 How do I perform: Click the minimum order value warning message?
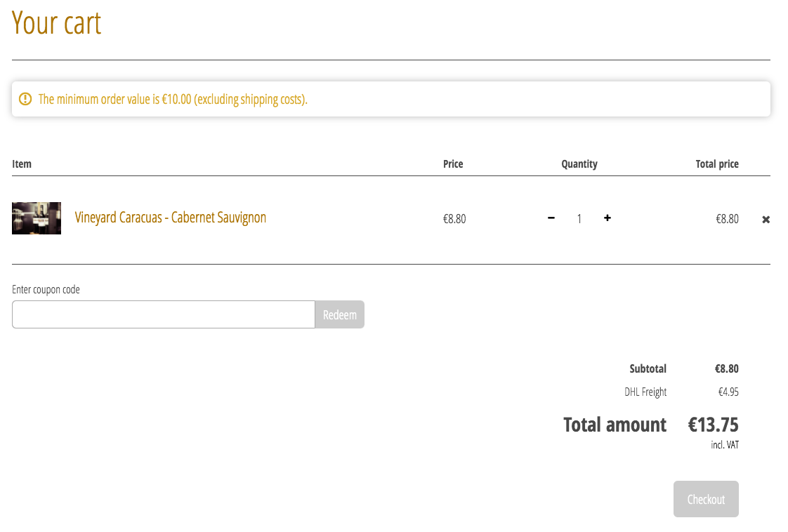[173, 99]
